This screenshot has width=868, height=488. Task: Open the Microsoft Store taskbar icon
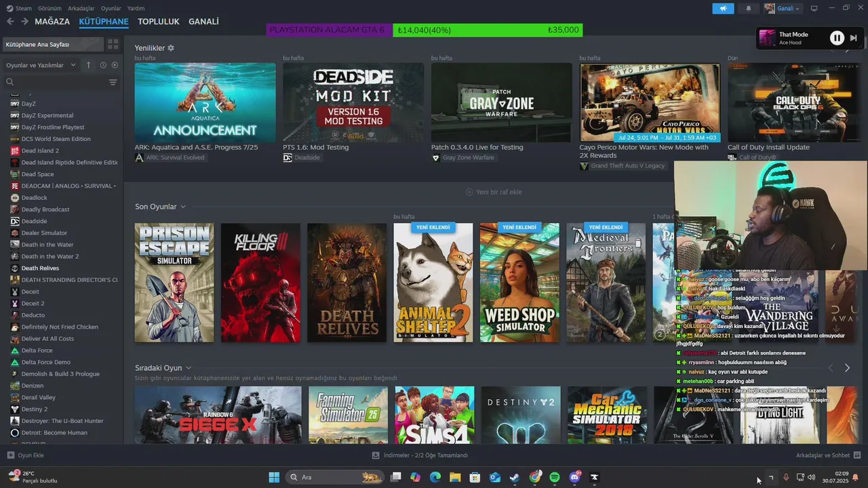click(x=475, y=477)
